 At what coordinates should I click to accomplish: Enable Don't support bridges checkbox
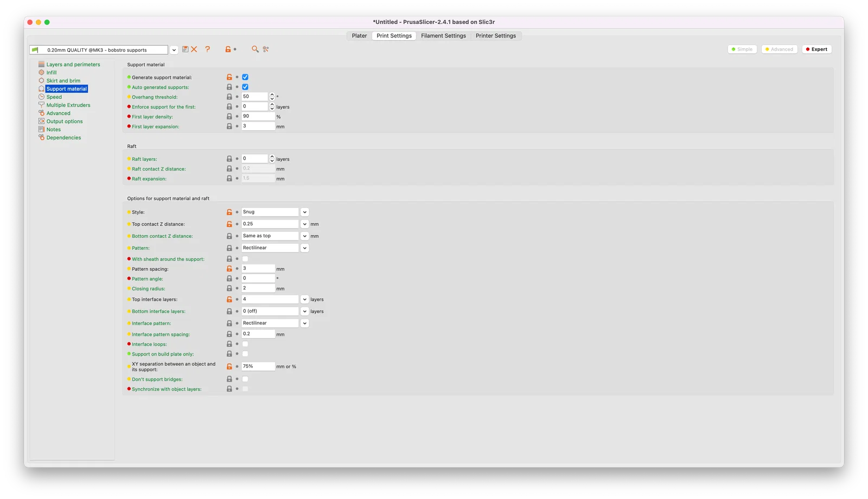click(x=245, y=379)
